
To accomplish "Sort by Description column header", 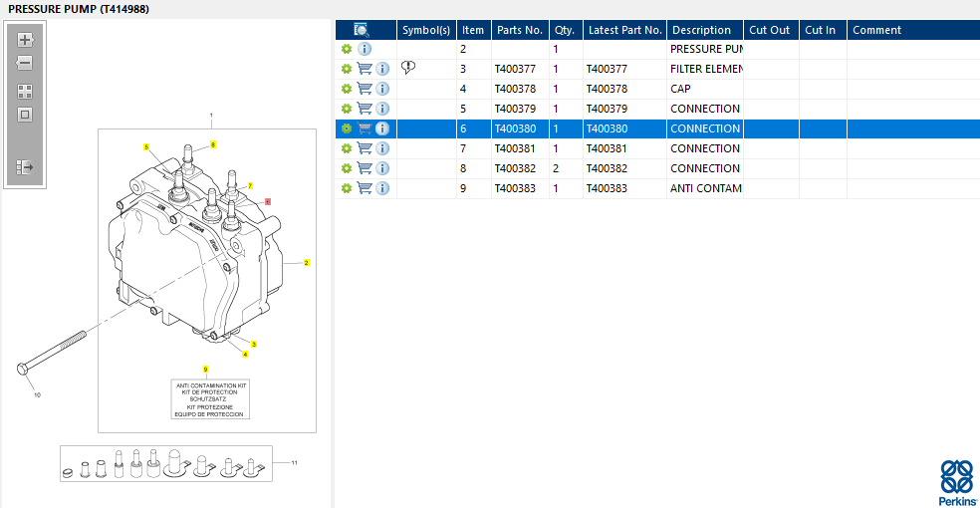I will tap(704, 30).
